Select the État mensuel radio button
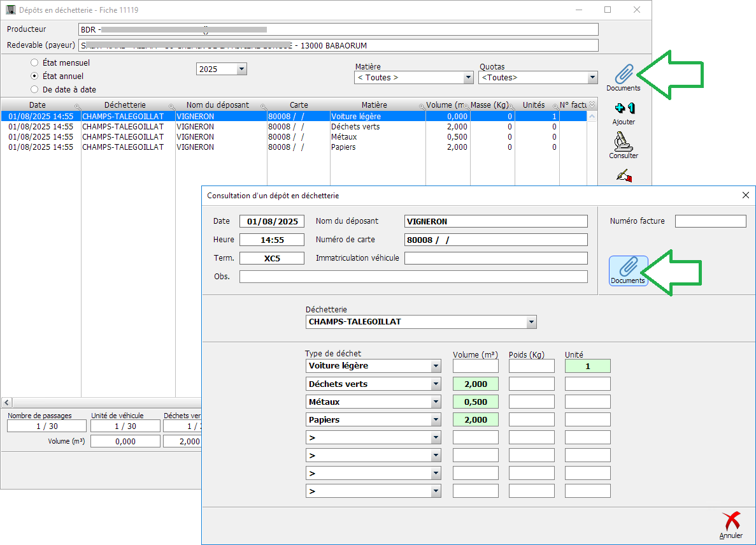Image resolution: width=756 pixels, height=545 pixels. pos(34,63)
